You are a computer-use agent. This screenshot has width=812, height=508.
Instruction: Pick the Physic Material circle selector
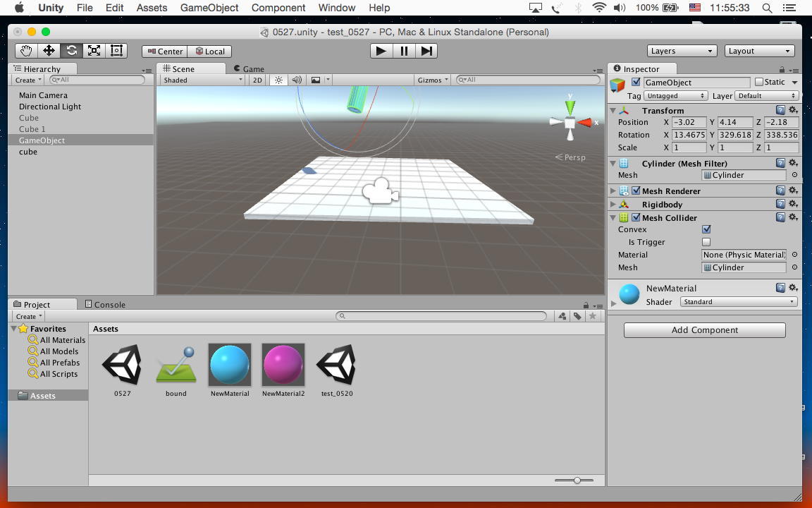click(x=794, y=255)
